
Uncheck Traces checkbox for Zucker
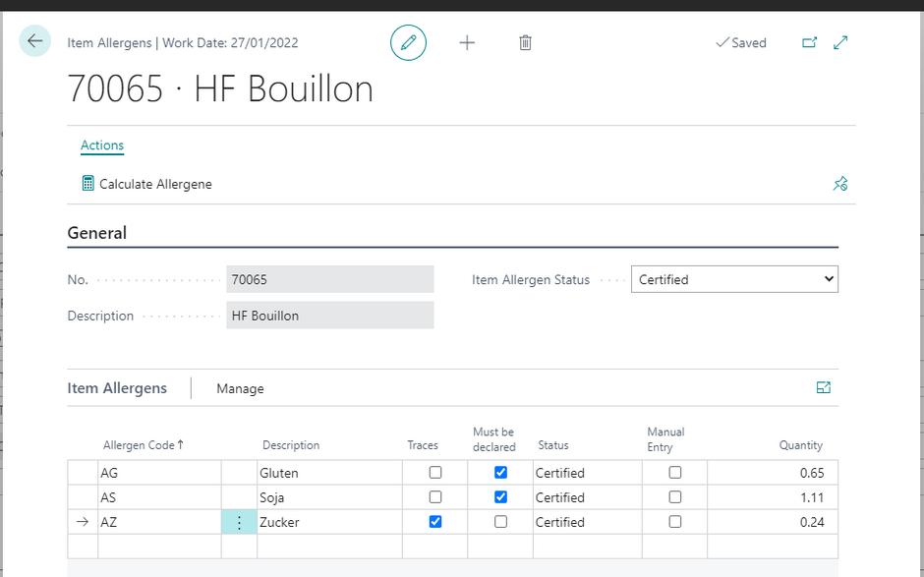click(435, 522)
